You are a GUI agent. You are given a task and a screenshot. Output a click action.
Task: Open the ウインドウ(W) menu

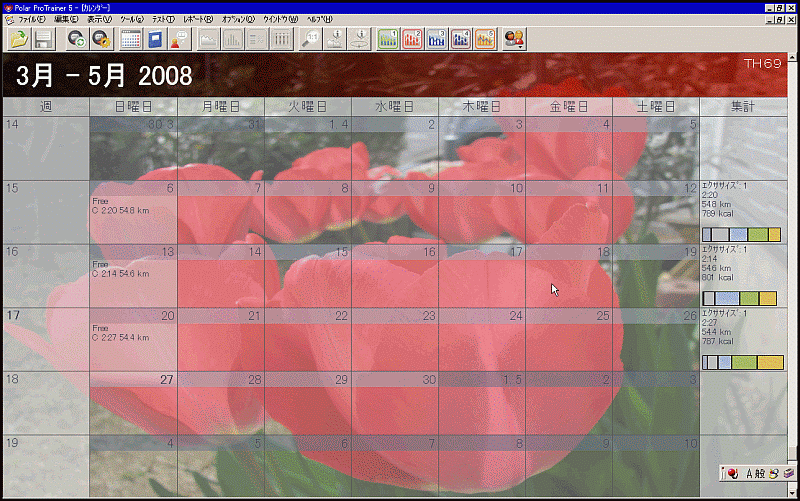coord(280,19)
